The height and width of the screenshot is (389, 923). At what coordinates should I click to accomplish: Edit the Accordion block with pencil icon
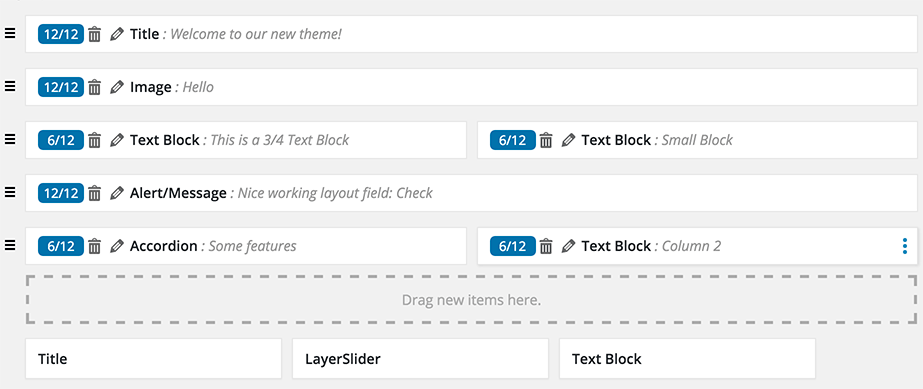[117, 246]
